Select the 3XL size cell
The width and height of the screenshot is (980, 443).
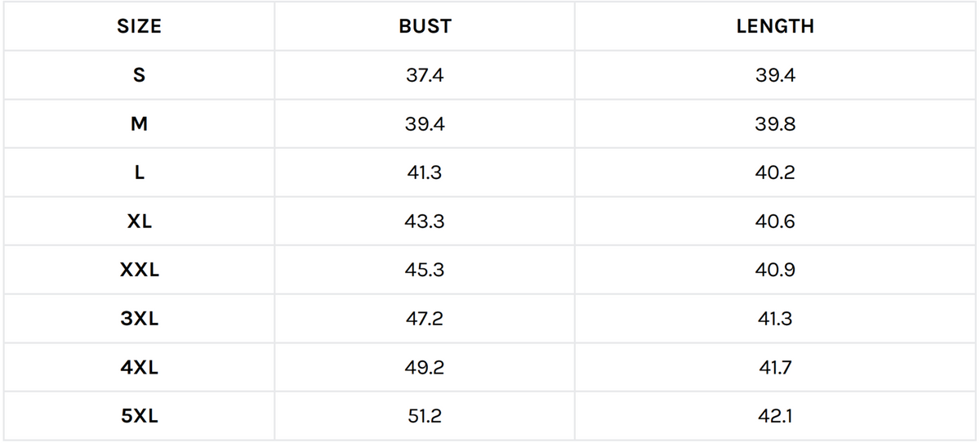coord(139,319)
